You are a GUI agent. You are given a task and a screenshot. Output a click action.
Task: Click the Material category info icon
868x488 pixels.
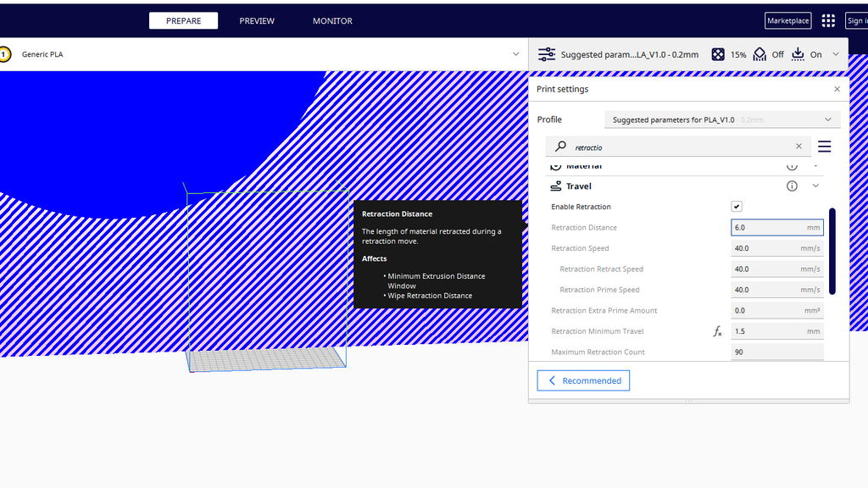click(793, 166)
